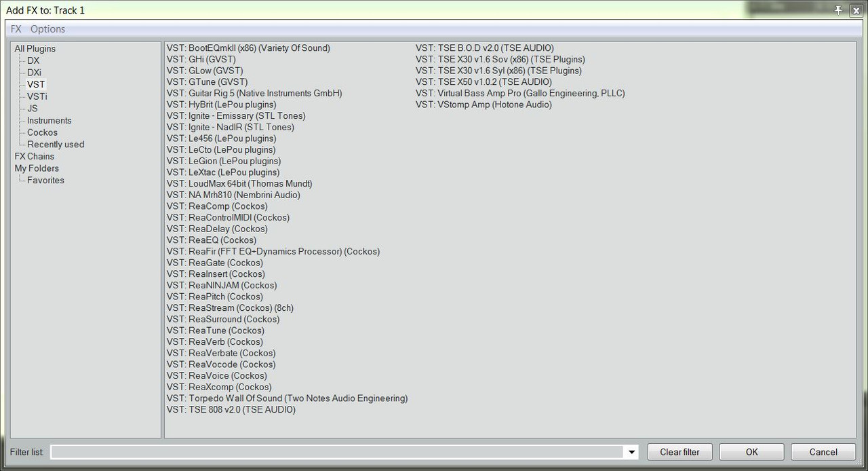
Task: Select VST: ReaDelay (Cockos)
Action: [217, 229]
